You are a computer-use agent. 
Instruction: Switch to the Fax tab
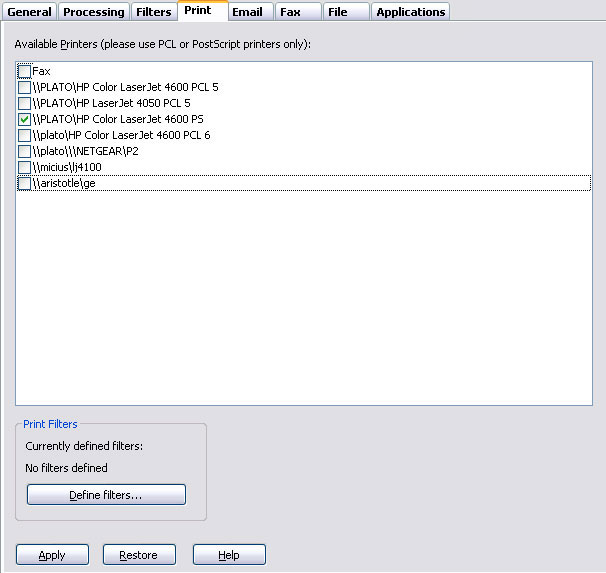coord(290,12)
